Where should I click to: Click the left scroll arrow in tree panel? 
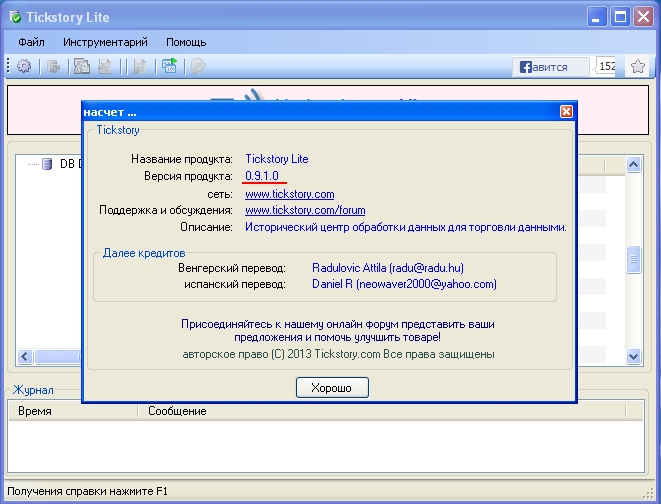(25, 357)
